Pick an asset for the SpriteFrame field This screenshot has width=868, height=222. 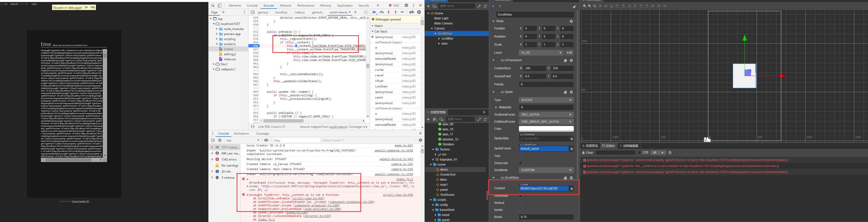coord(572,149)
